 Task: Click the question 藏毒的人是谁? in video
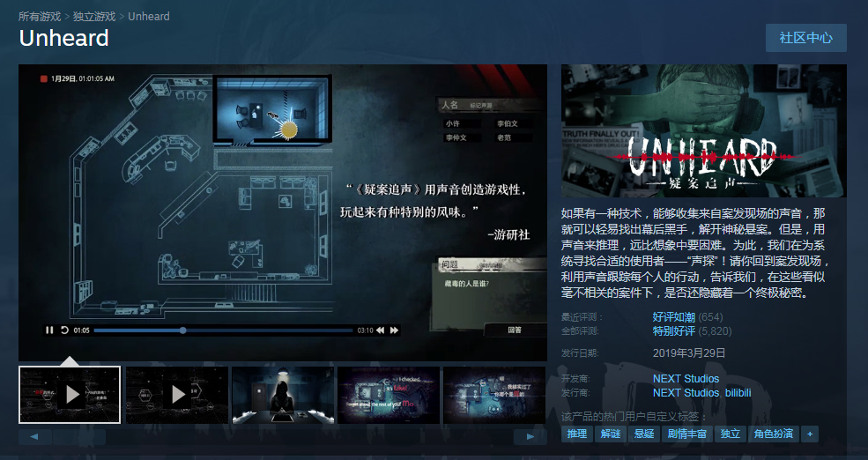(467, 284)
